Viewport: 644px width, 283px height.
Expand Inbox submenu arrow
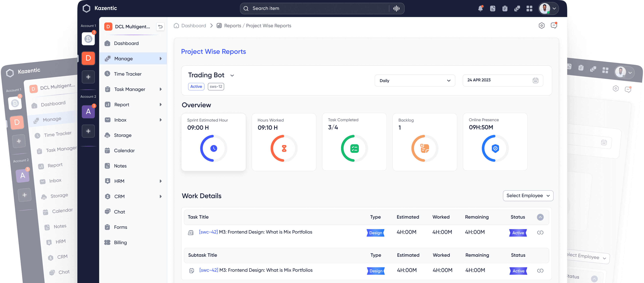[x=161, y=120]
